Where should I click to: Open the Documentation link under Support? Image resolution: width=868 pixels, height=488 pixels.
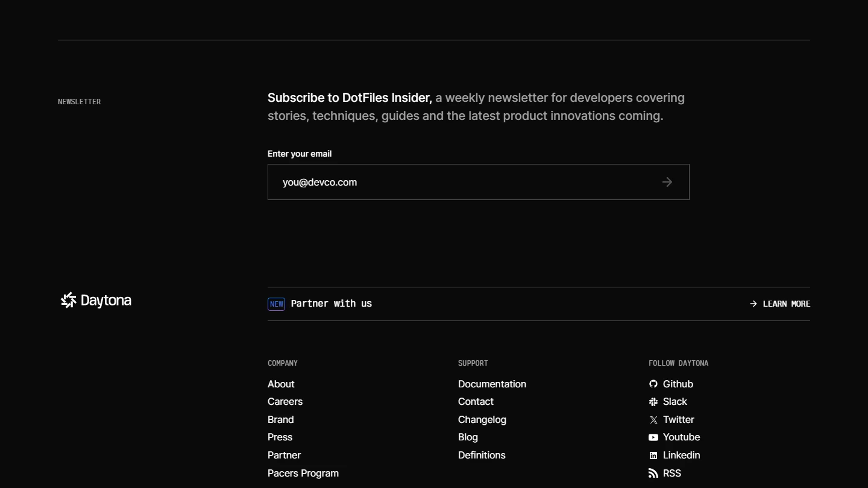click(x=492, y=384)
